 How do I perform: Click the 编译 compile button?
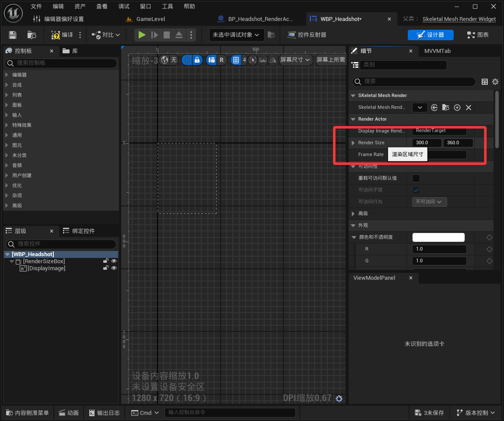click(x=63, y=35)
